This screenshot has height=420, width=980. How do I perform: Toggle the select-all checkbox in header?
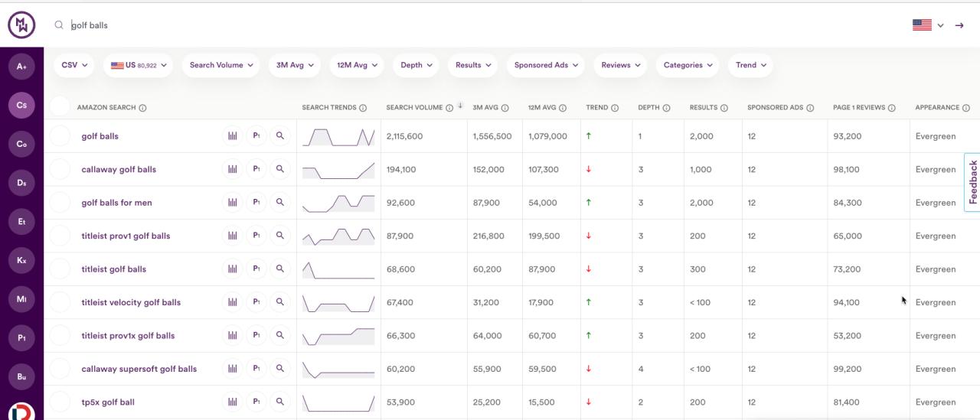click(x=60, y=107)
